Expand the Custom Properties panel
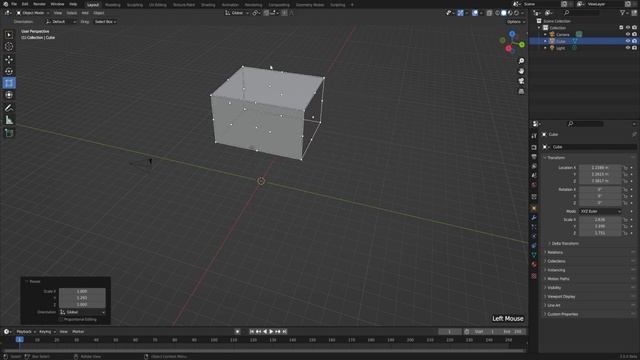 pyautogui.click(x=562, y=314)
